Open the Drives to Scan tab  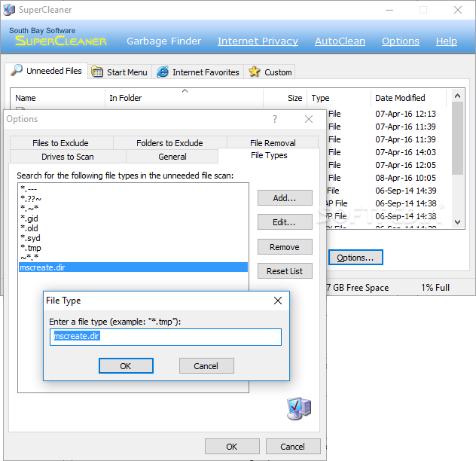(x=68, y=157)
